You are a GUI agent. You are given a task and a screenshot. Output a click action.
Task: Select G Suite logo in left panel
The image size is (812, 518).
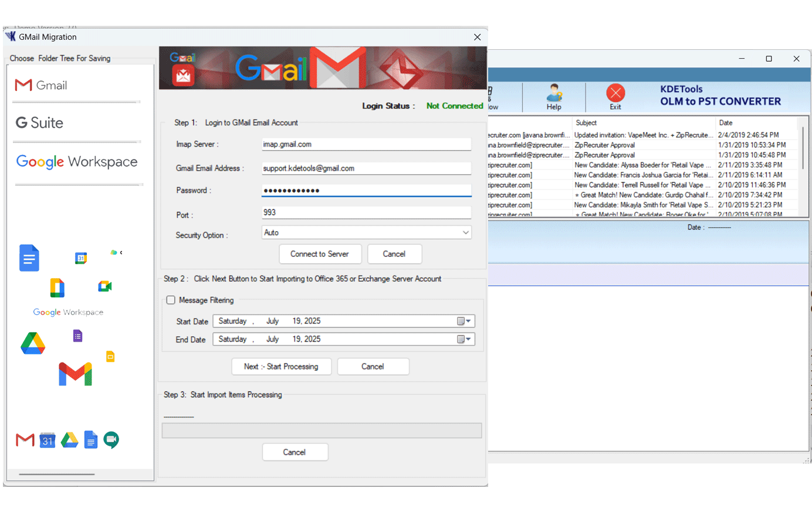[x=39, y=123]
